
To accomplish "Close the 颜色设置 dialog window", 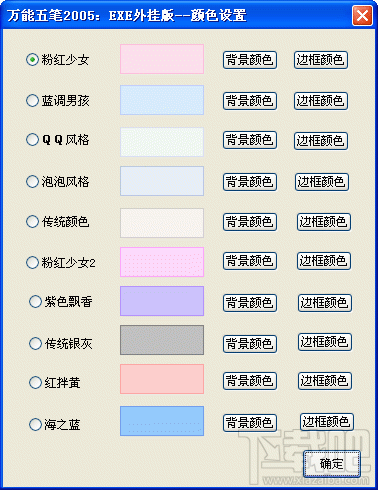I will tap(362, 15).
